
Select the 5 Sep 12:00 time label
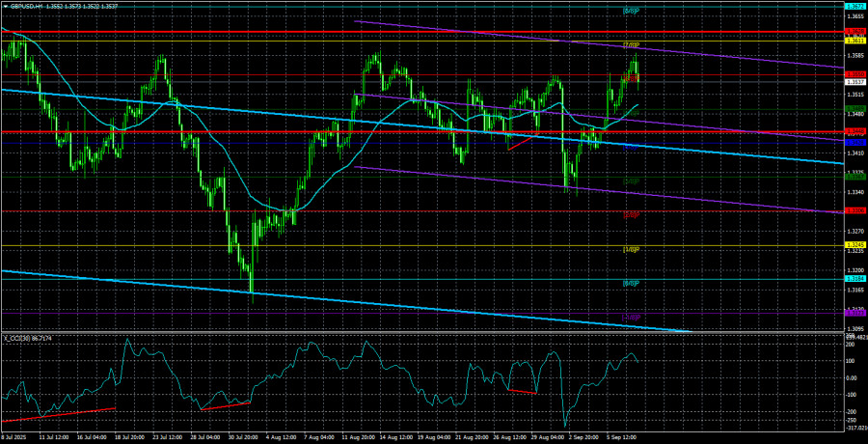[620, 437]
